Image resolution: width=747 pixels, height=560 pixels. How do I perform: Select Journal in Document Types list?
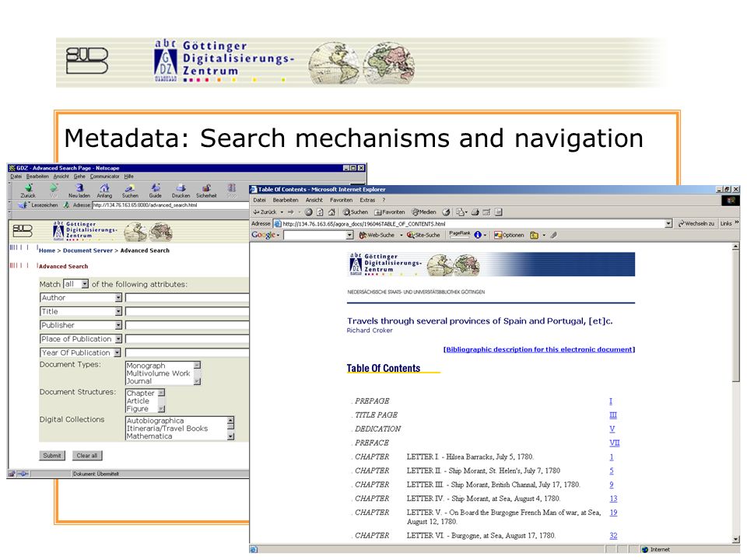tap(139, 381)
